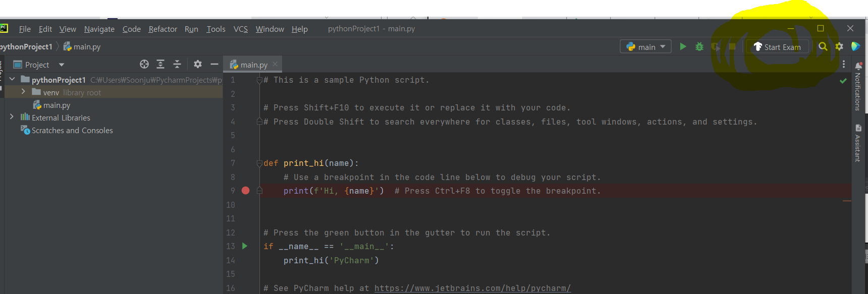The height and width of the screenshot is (294, 868).
Task: Fold the comment block at line 1
Action: click(259, 80)
